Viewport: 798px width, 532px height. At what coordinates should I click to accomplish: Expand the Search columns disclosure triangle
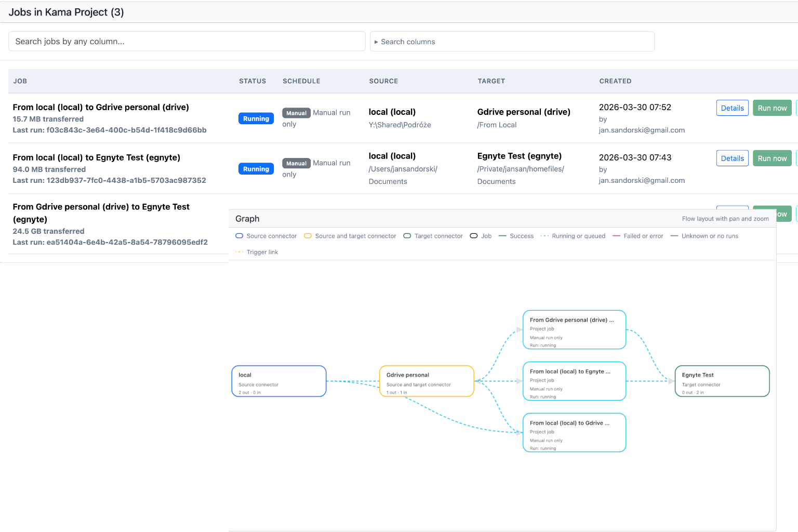pyautogui.click(x=376, y=42)
